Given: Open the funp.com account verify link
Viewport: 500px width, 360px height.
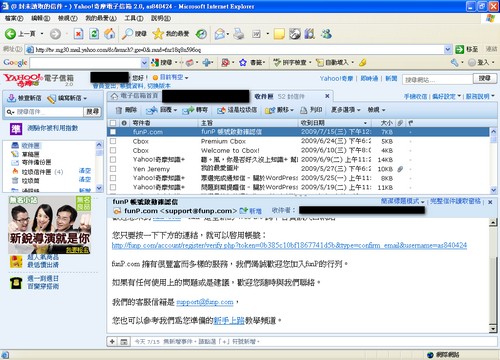Looking at the screenshot, I should click(289, 245).
